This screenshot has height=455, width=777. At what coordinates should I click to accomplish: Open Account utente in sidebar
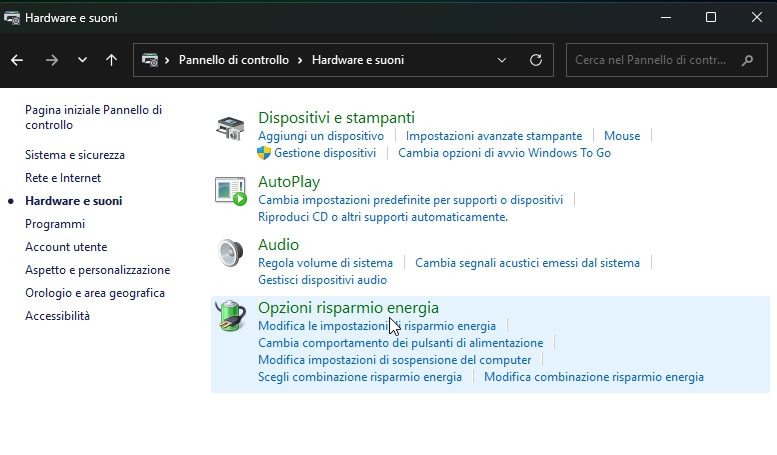click(66, 247)
